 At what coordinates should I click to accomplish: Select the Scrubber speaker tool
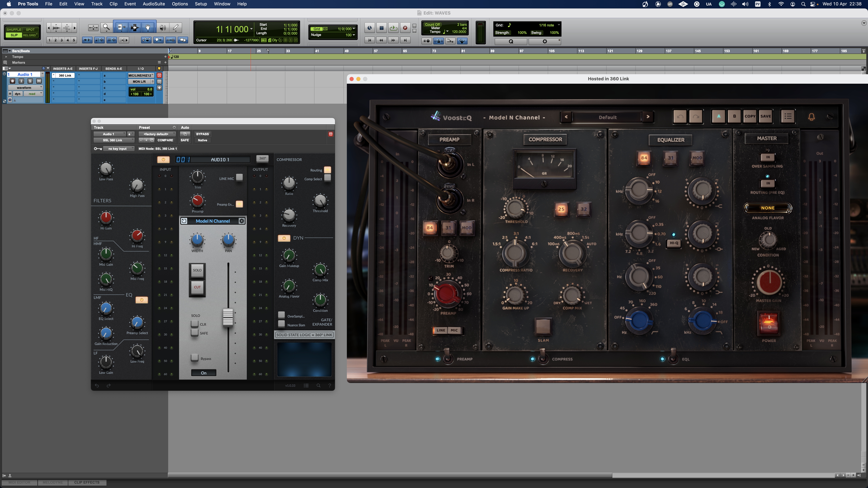tap(163, 28)
